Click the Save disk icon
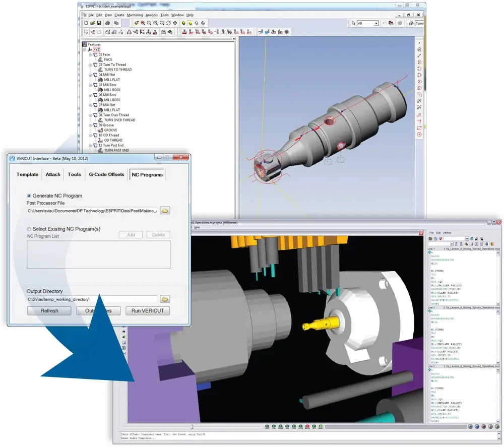Viewport: 504px width, 447px height. (99, 23)
